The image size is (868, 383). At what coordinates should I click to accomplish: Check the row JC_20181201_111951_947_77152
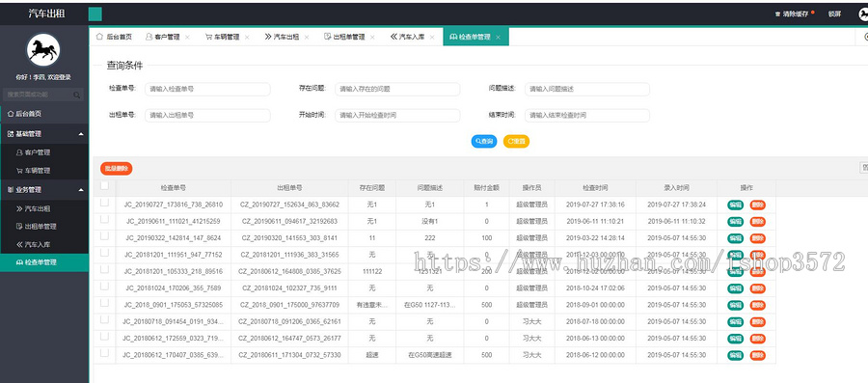point(104,253)
